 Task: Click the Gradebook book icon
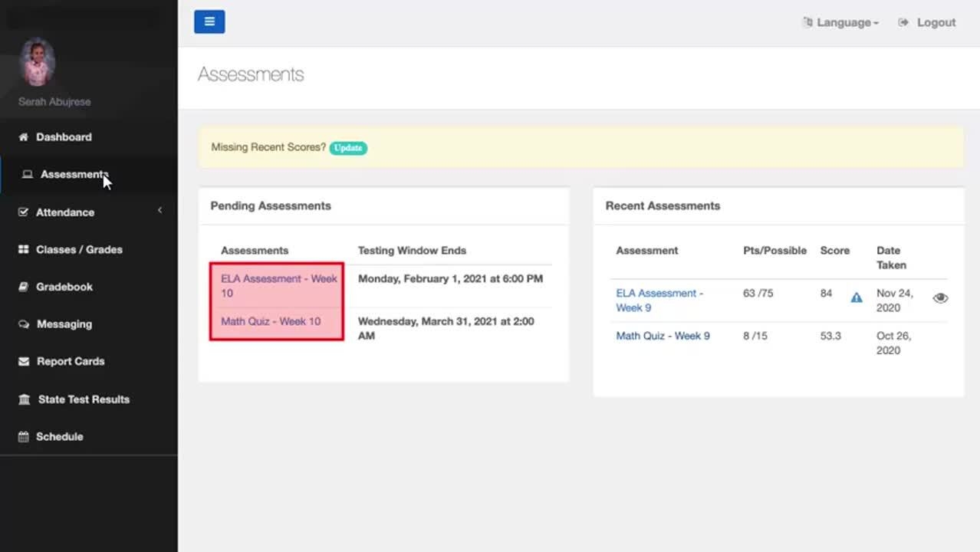23,287
